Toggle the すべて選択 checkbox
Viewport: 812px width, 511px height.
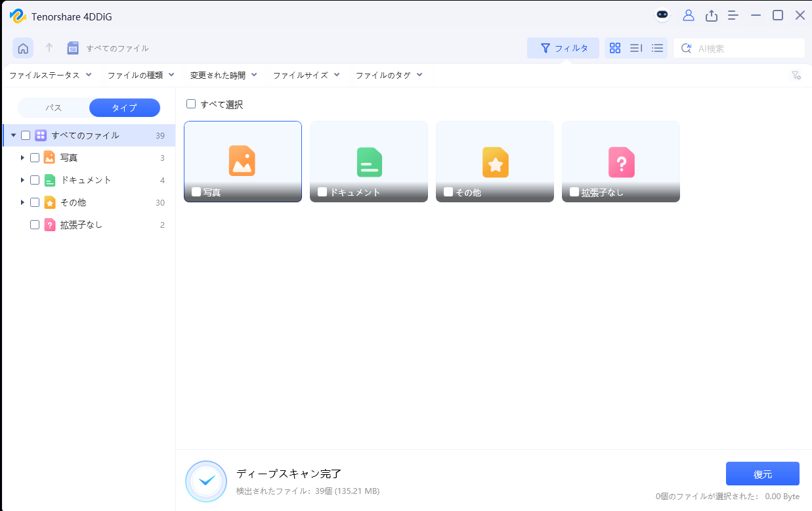click(x=191, y=104)
